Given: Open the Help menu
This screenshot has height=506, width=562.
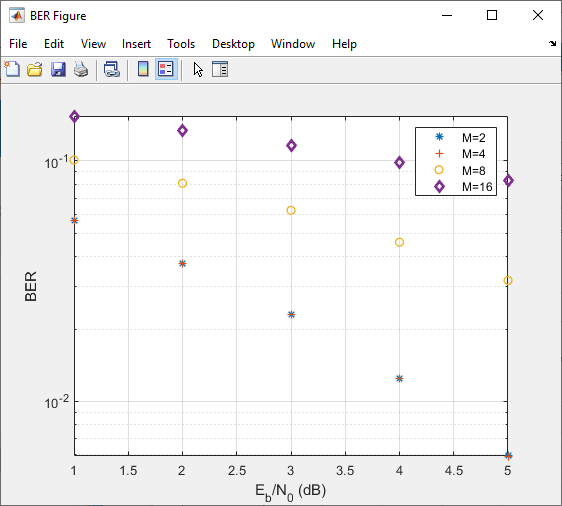Looking at the screenshot, I should click(x=344, y=44).
